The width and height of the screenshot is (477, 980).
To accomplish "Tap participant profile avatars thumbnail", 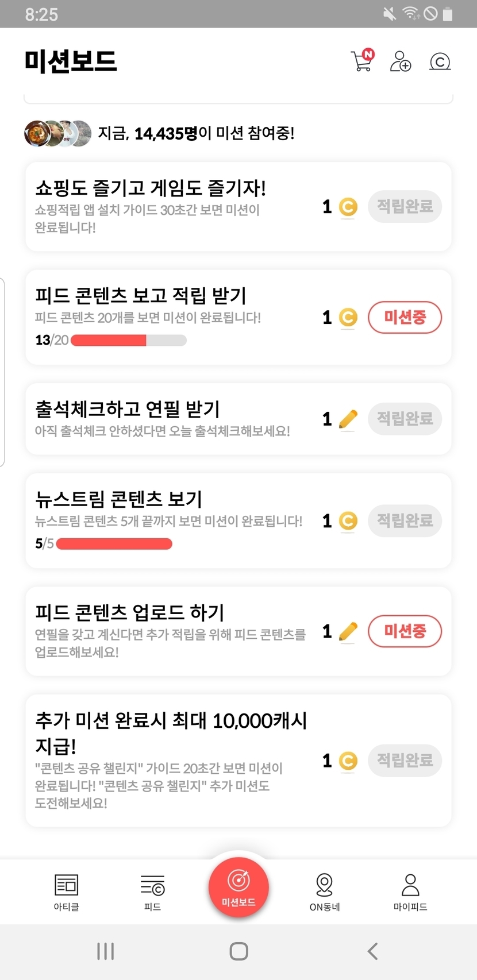I will pos(57,133).
